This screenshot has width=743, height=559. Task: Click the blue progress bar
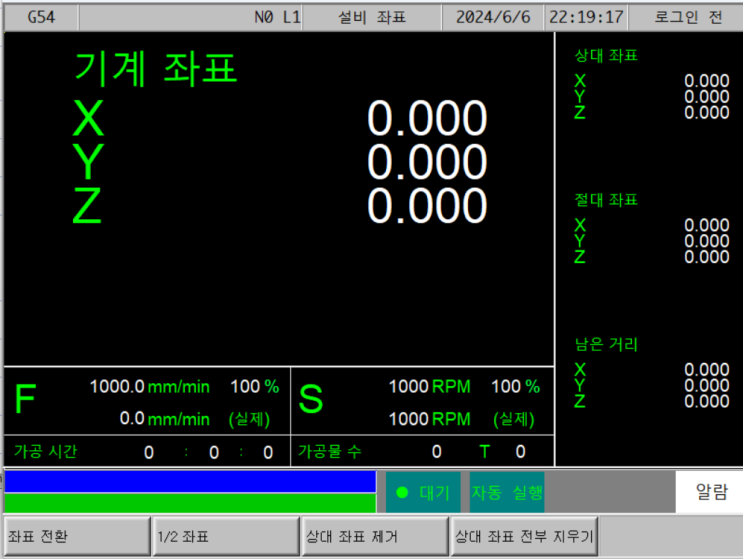coord(190,481)
